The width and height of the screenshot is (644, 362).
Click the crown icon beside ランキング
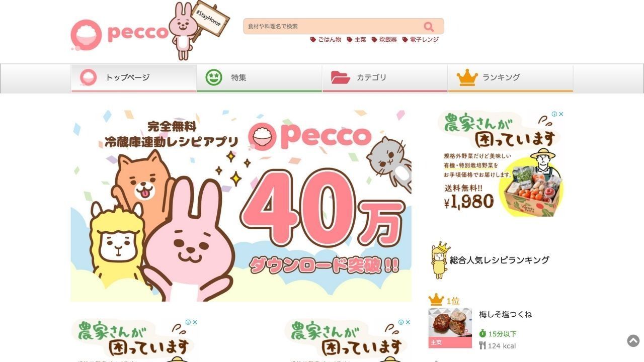coord(467,77)
